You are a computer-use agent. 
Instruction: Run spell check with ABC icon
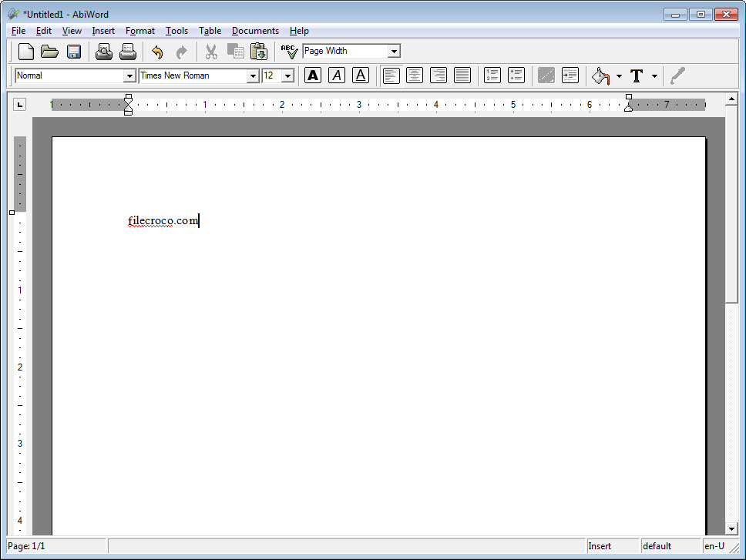click(289, 52)
